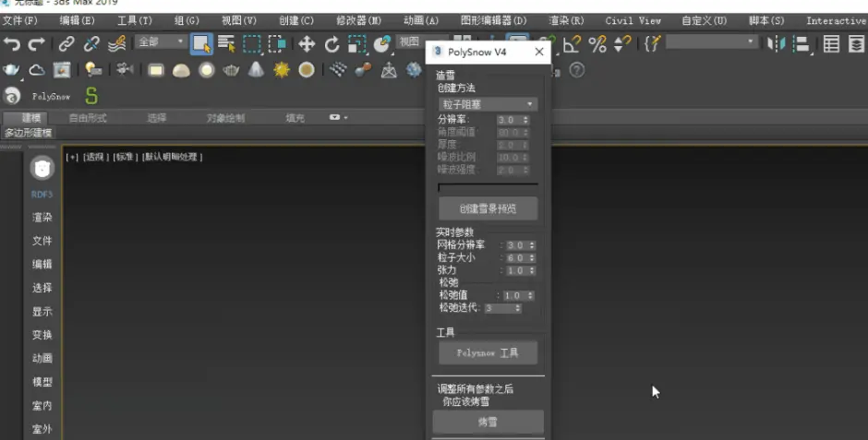Click the bear face sidebar icon
Viewport: 868px width, 440px height.
(x=42, y=168)
